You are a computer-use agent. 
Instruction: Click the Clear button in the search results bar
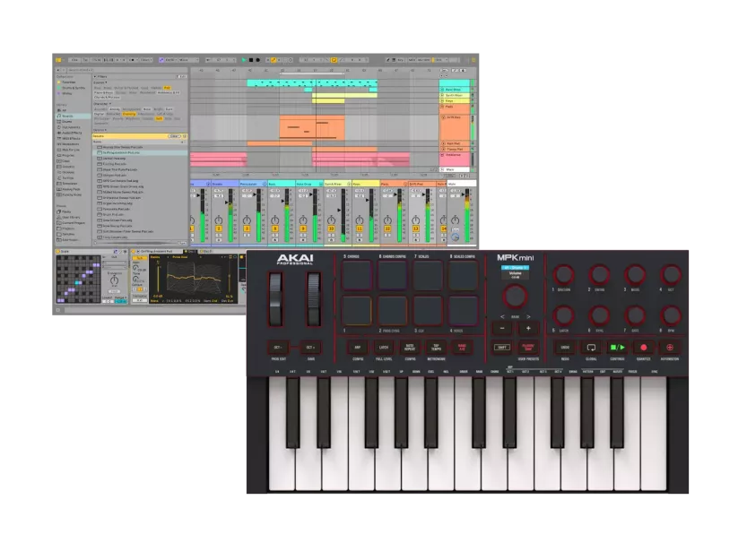pyautogui.click(x=175, y=136)
